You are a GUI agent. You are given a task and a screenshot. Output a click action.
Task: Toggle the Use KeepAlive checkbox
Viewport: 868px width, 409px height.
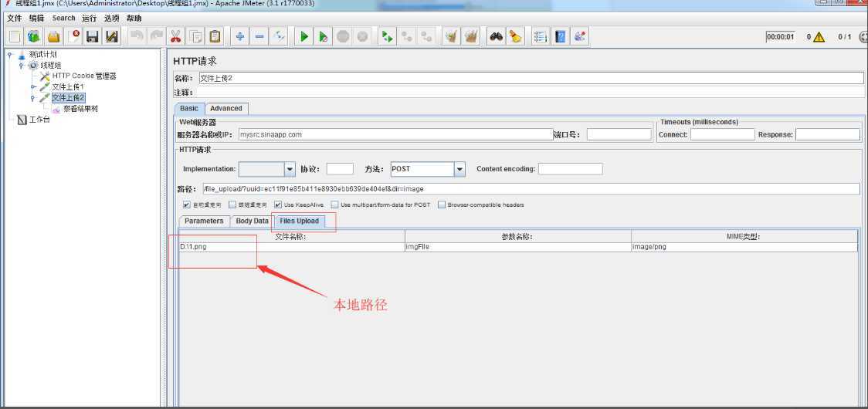(x=278, y=205)
